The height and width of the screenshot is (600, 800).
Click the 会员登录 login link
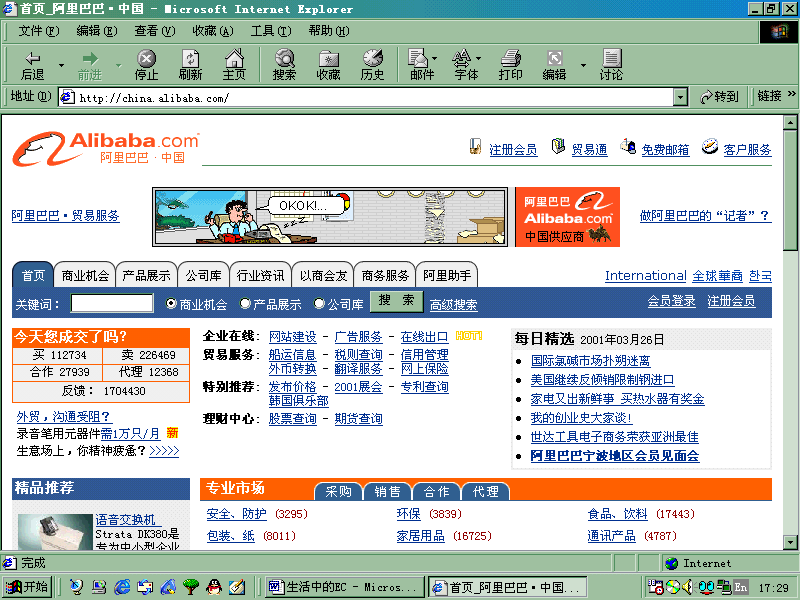(x=671, y=301)
